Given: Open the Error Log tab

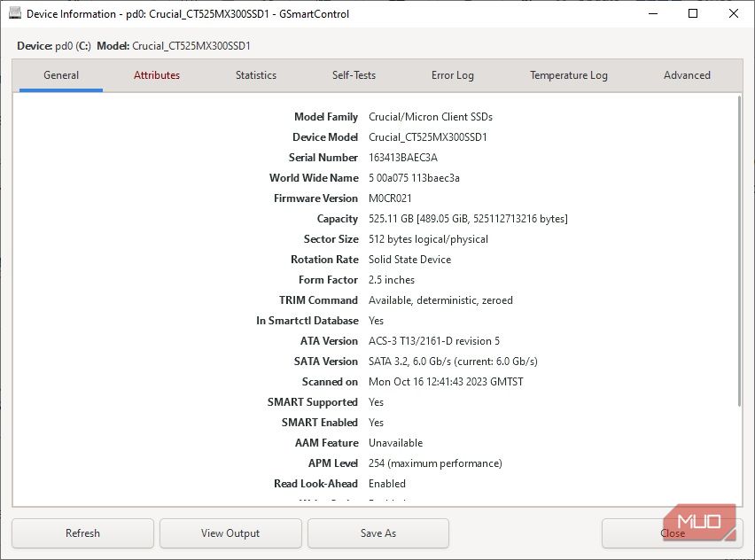Looking at the screenshot, I should [452, 75].
